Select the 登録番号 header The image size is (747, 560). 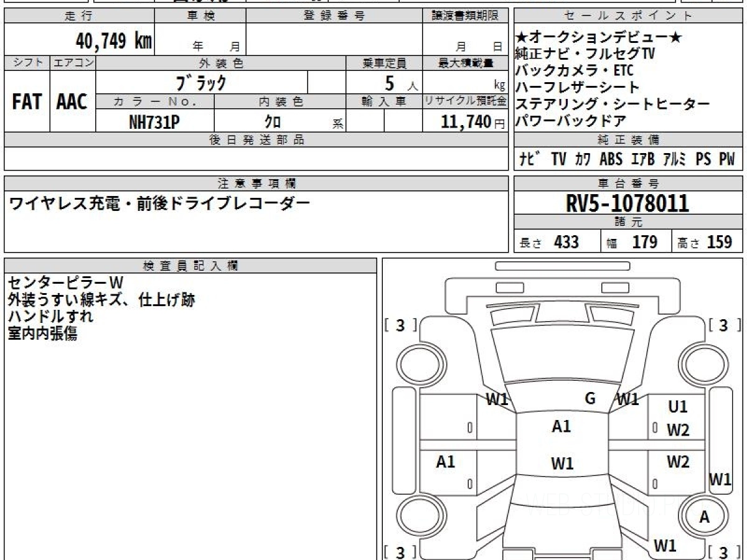pos(334,16)
